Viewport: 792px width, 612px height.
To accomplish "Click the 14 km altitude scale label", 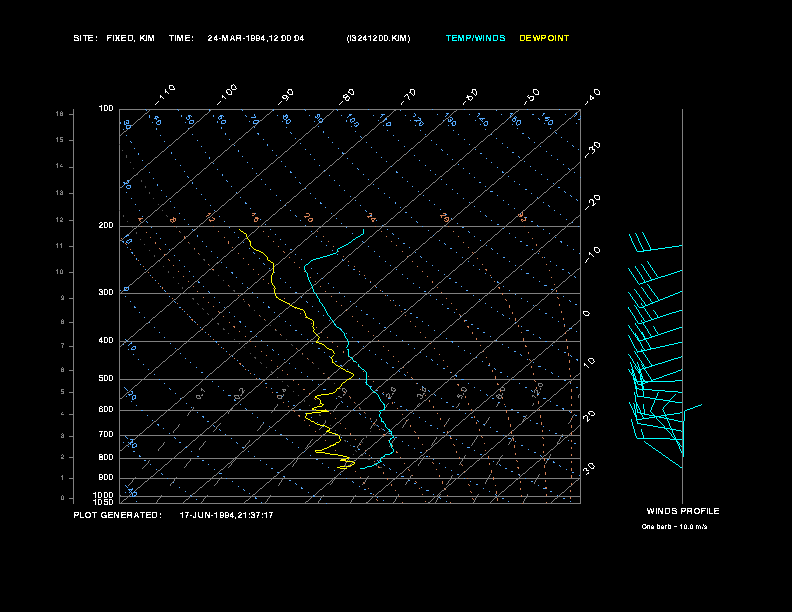I will (60, 166).
